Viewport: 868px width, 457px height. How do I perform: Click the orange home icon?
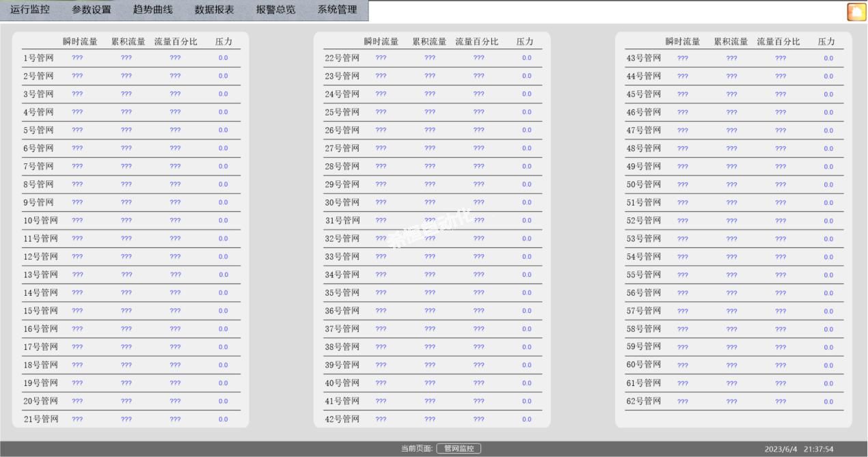[856, 12]
